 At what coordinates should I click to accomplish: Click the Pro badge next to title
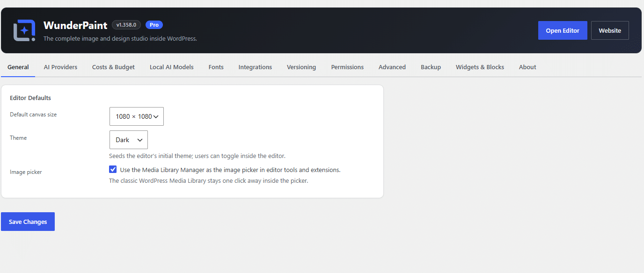click(x=154, y=25)
